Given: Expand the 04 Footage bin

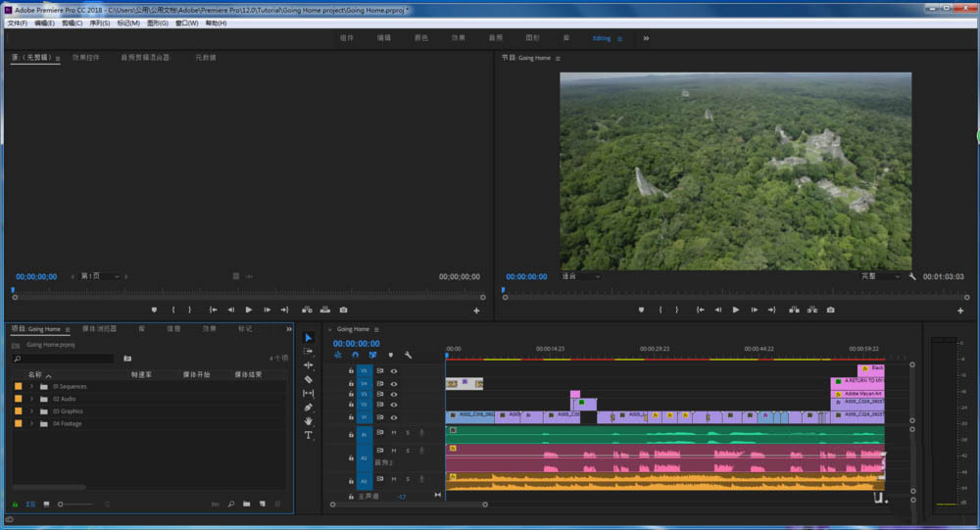Looking at the screenshot, I should [x=31, y=423].
